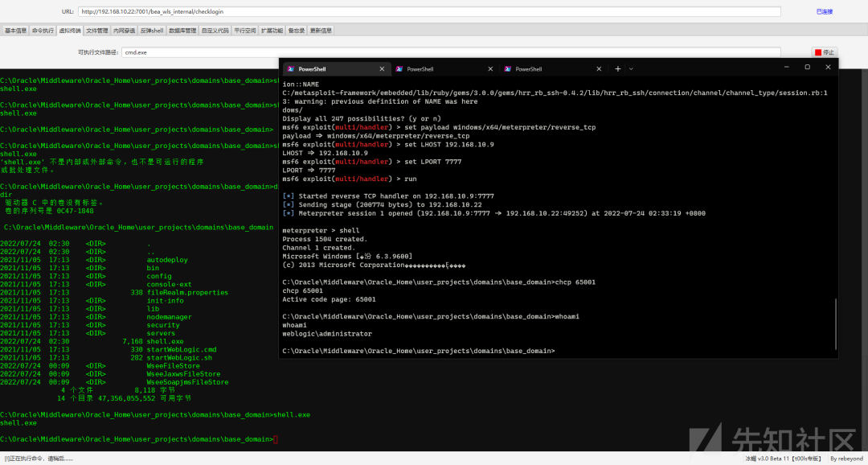Click the 'set LPORT 7777' command line

(372, 161)
